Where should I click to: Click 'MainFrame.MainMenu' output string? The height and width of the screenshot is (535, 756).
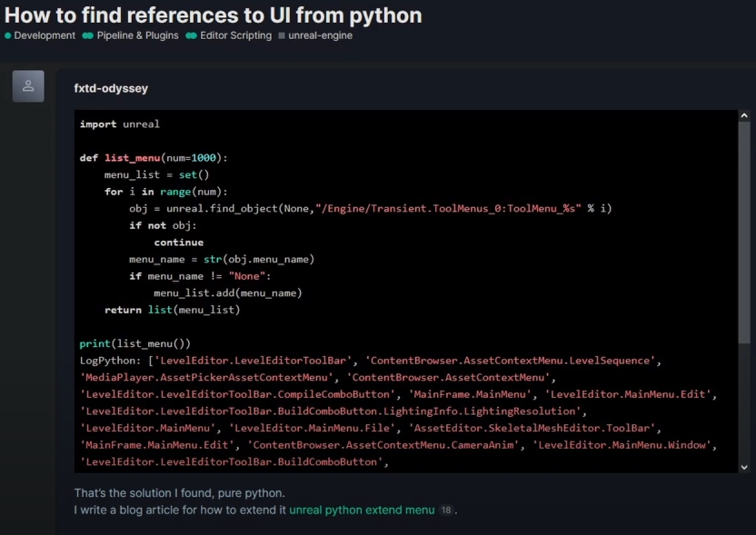point(470,394)
